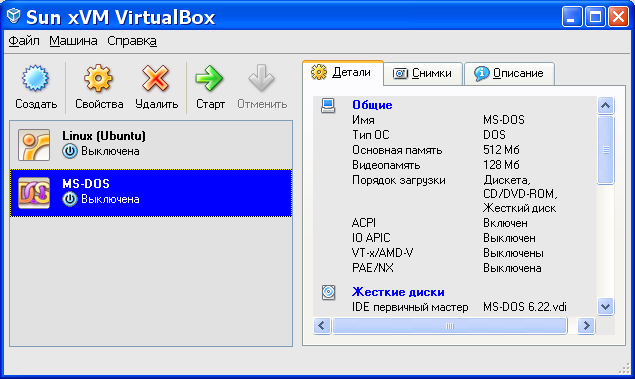Click the Имя label in details
This screenshot has width=635, height=379.
point(363,120)
